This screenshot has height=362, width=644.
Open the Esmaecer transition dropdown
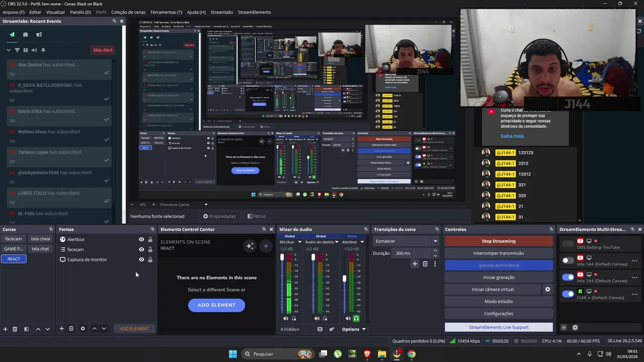click(x=406, y=241)
